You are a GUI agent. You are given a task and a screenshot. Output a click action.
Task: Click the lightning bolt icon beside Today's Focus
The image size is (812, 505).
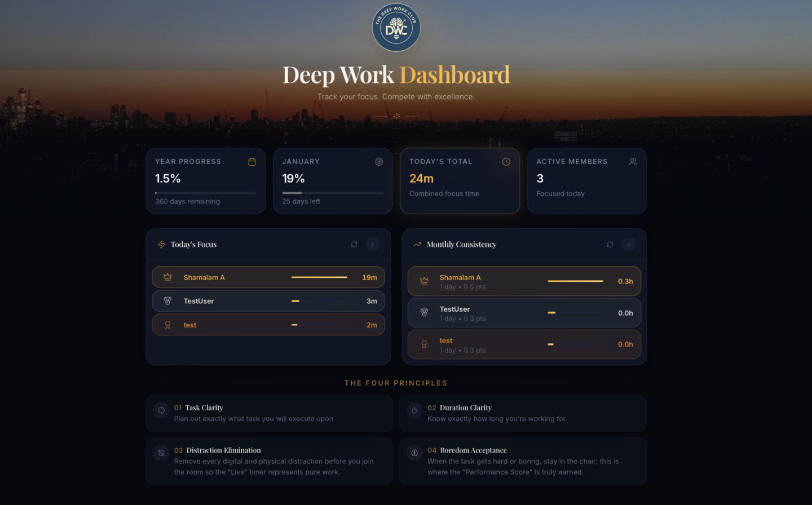161,245
